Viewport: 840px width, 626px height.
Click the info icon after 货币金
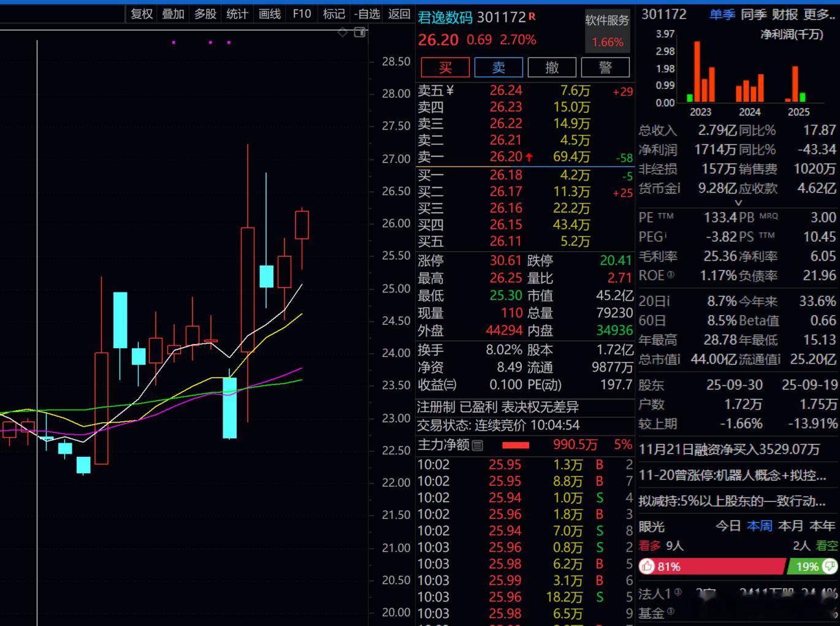(678, 188)
